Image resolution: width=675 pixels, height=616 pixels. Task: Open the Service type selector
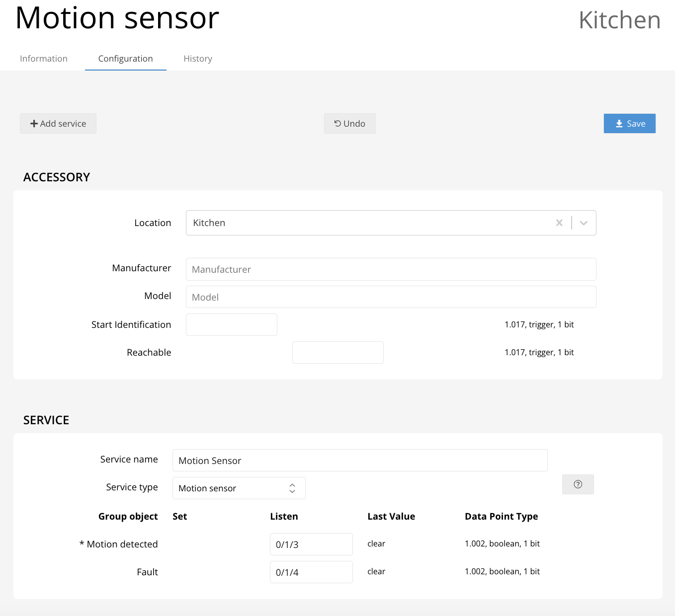point(239,488)
